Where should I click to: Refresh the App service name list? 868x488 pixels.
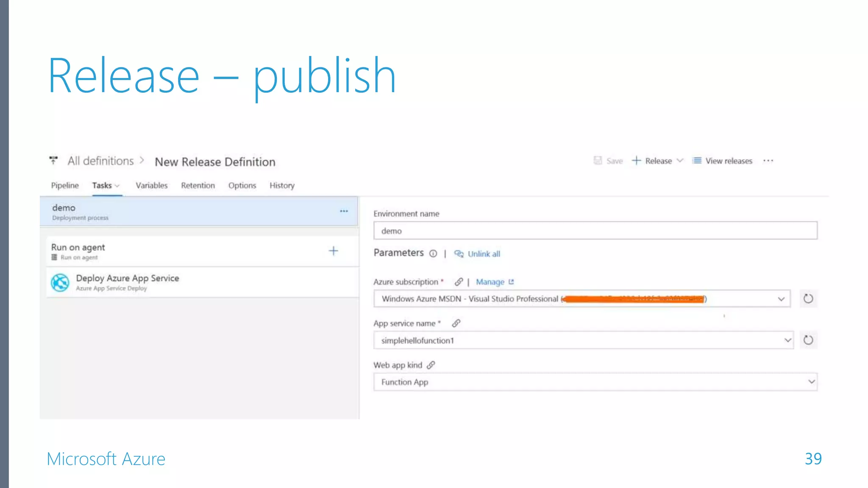click(x=808, y=340)
